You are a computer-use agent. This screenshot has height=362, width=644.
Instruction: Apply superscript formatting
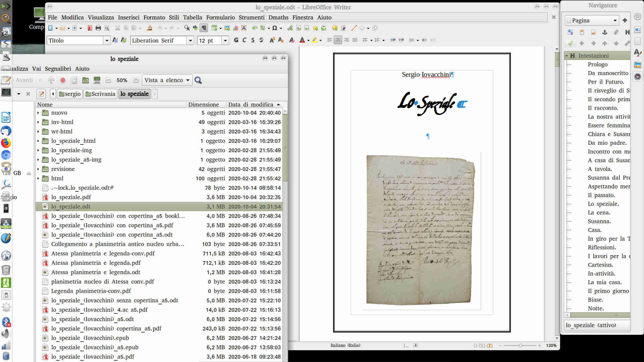[x=272, y=40]
